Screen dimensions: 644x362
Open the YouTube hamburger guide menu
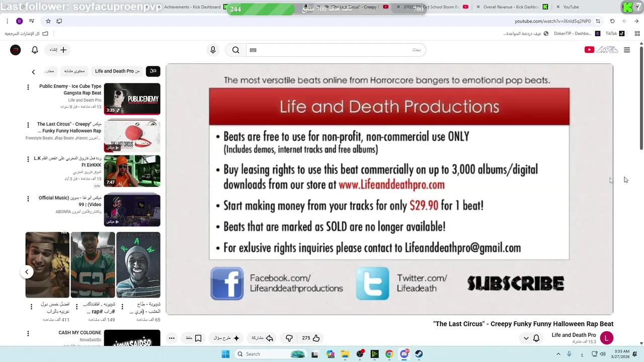click(x=627, y=50)
